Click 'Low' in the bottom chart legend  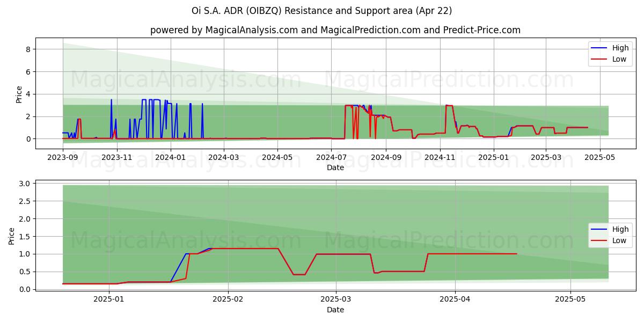[619, 240]
